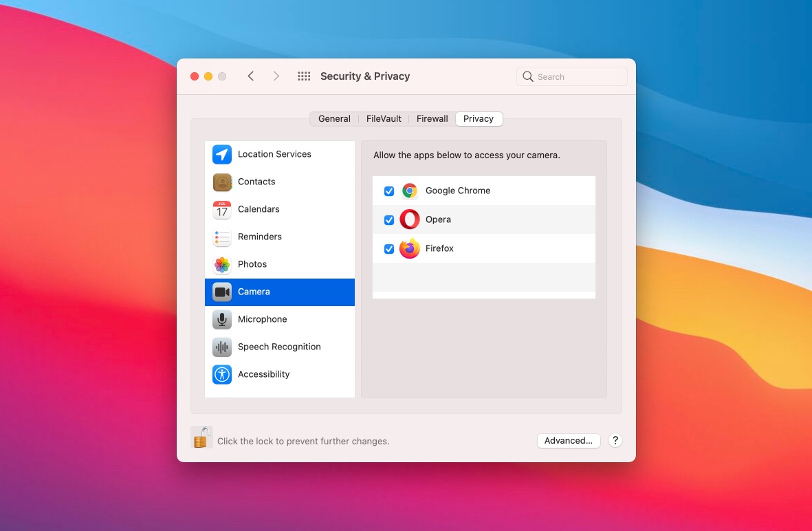Image resolution: width=812 pixels, height=531 pixels.
Task: Click the Location Services arrow icon
Action: click(221, 154)
